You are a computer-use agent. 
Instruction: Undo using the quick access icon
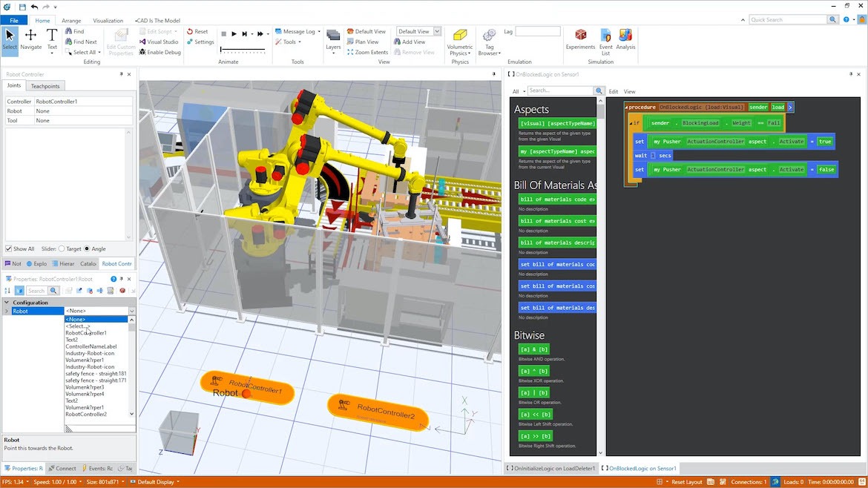click(x=34, y=7)
